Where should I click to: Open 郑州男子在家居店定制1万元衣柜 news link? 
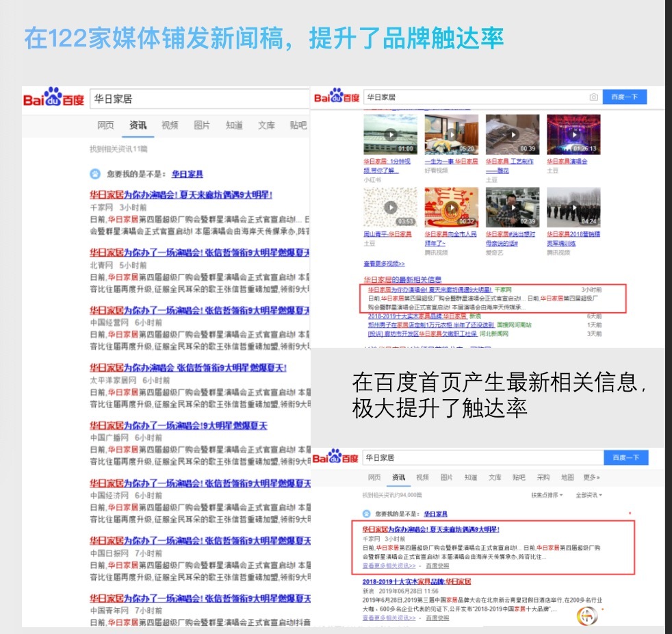431,325
